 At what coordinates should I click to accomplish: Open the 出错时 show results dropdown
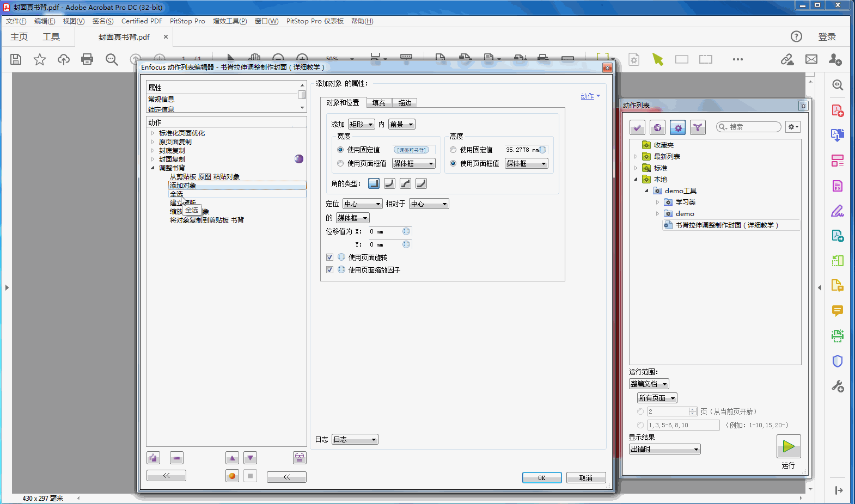(x=665, y=449)
